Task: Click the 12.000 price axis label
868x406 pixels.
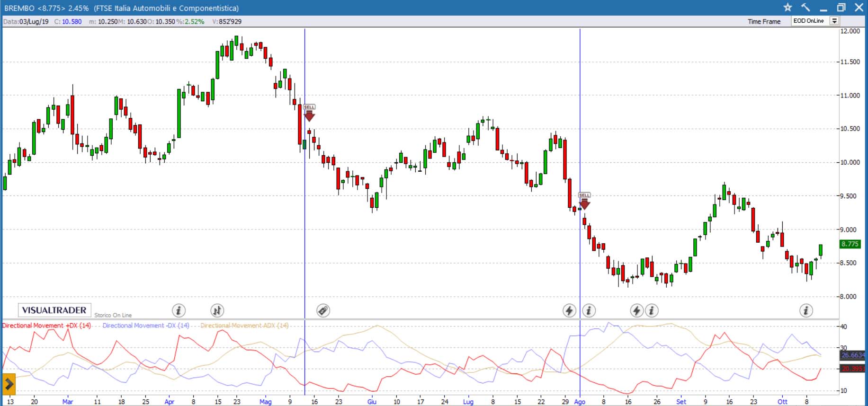Action: tap(850, 31)
